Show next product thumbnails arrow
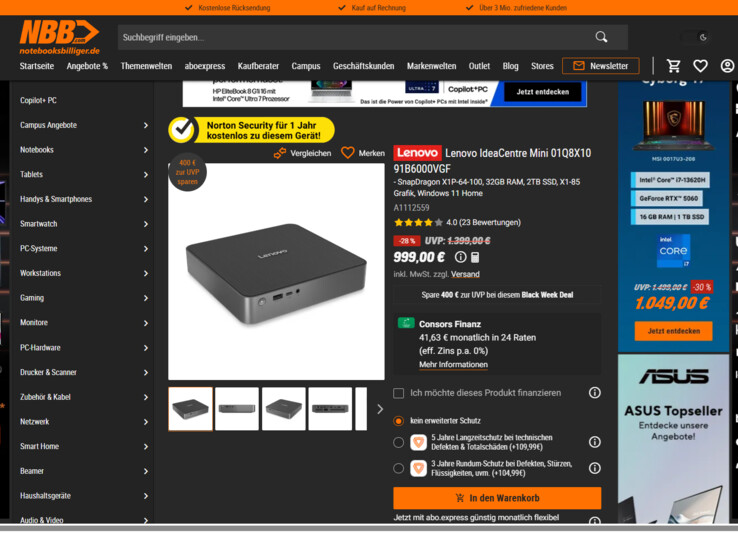 380,409
